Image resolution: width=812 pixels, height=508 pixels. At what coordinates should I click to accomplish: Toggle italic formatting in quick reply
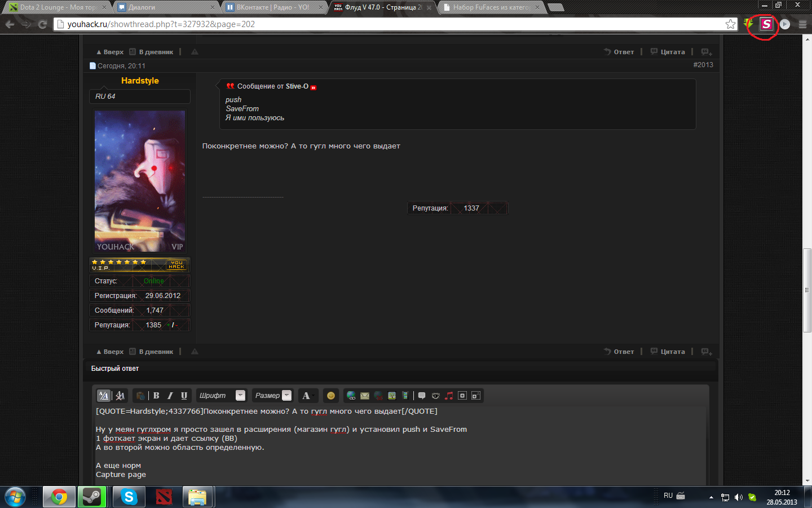pyautogui.click(x=170, y=396)
